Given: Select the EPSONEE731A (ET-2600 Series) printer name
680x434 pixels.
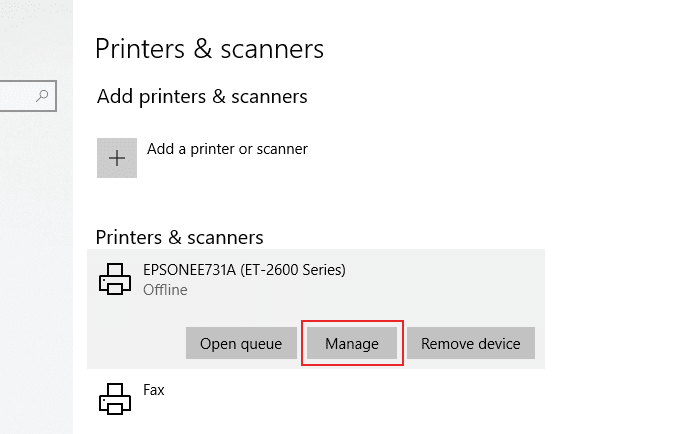Looking at the screenshot, I should point(244,269).
